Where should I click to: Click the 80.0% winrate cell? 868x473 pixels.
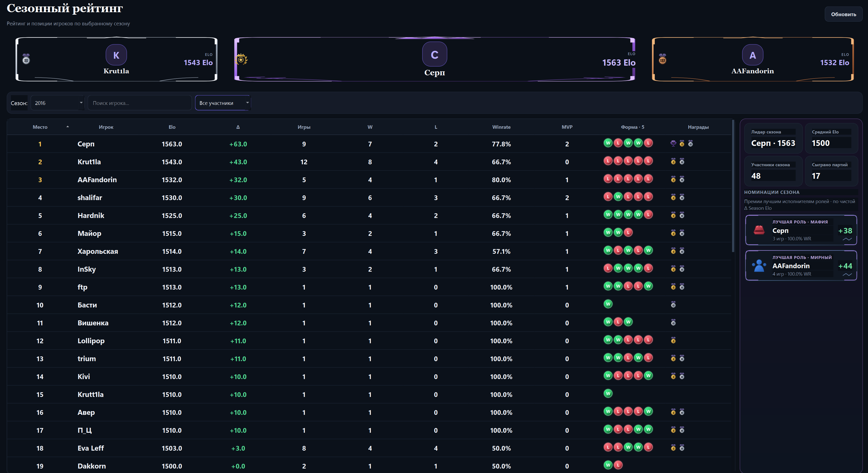[501, 179]
